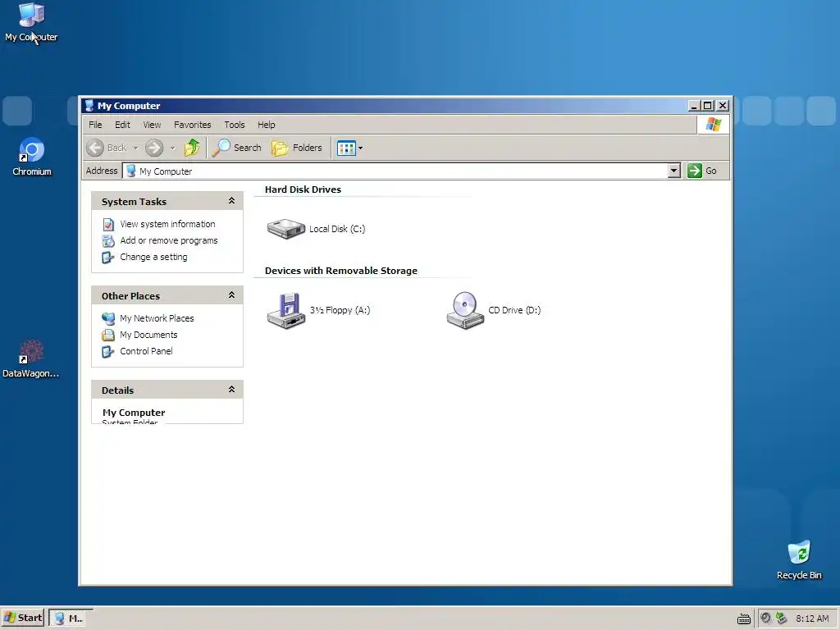Screen dimensions: 840x630
Task: Click the Change a setting icon
Action: click(108, 258)
